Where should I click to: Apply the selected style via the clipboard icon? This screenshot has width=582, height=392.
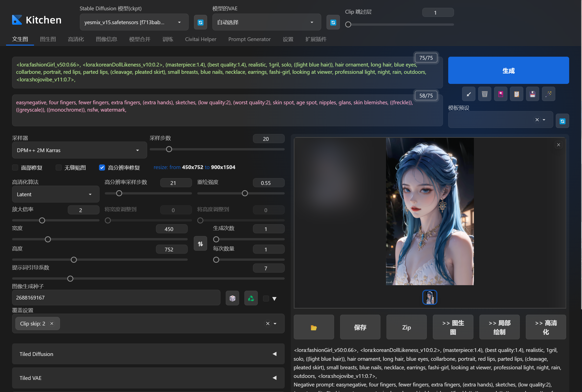(x=516, y=94)
